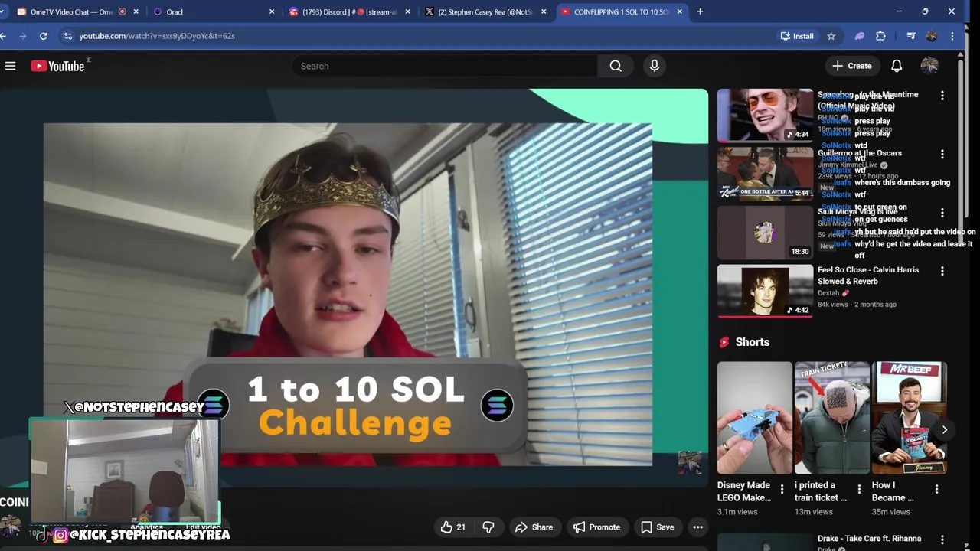The image size is (980, 551).
Task: Go to the YouTube home logo
Action: coord(57,66)
